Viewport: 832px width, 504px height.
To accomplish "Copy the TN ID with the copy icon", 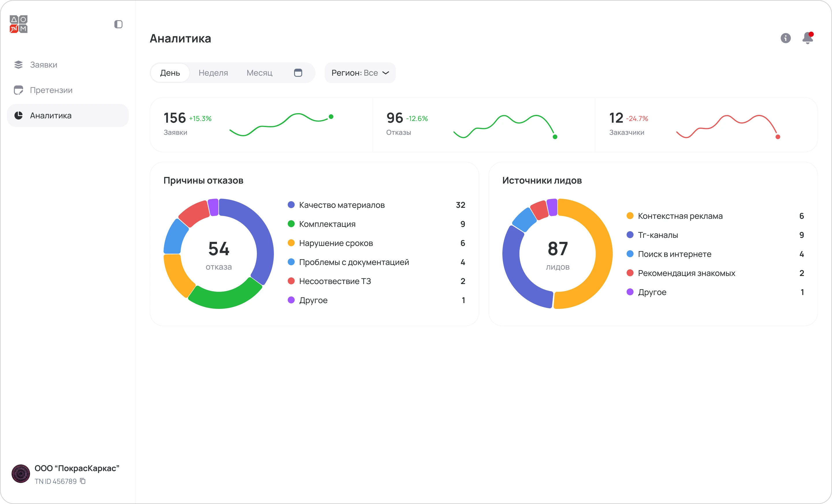I will pyautogui.click(x=83, y=481).
